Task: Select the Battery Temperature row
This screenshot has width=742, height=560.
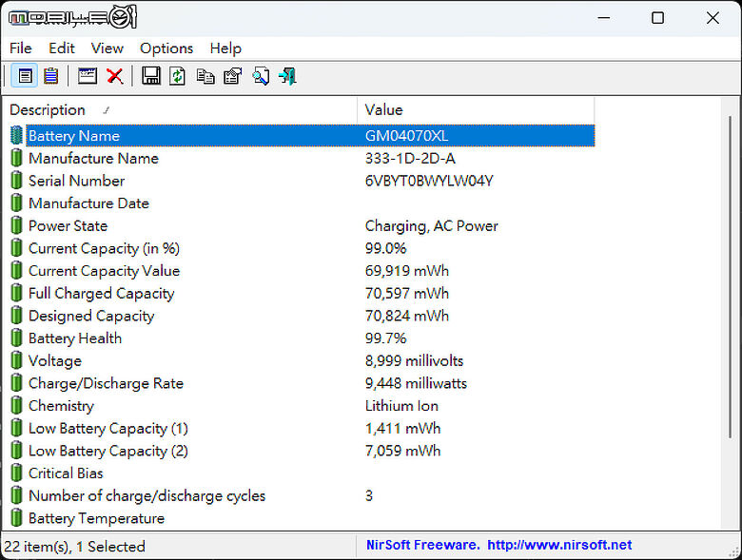Action: [x=303, y=518]
